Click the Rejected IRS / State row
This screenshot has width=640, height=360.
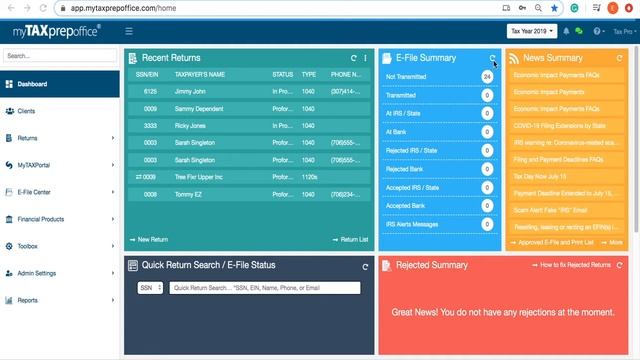coord(440,151)
